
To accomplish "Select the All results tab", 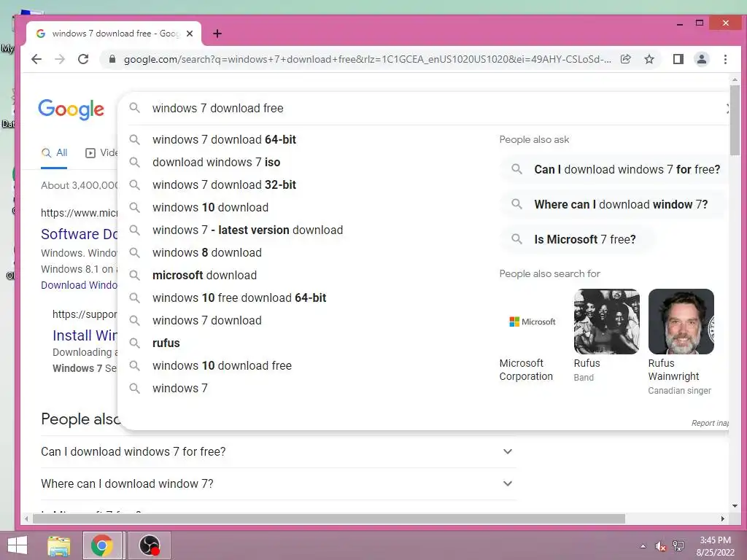I will click(54, 153).
